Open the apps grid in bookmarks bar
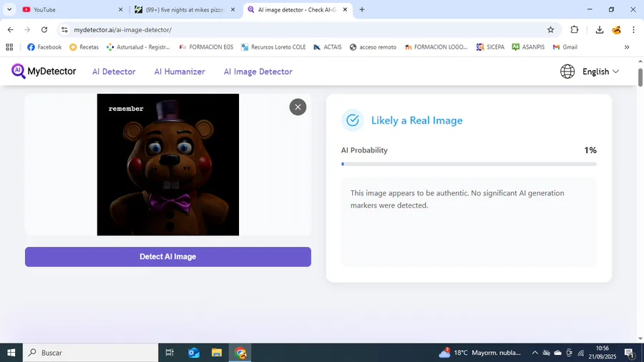 click(x=9, y=47)
